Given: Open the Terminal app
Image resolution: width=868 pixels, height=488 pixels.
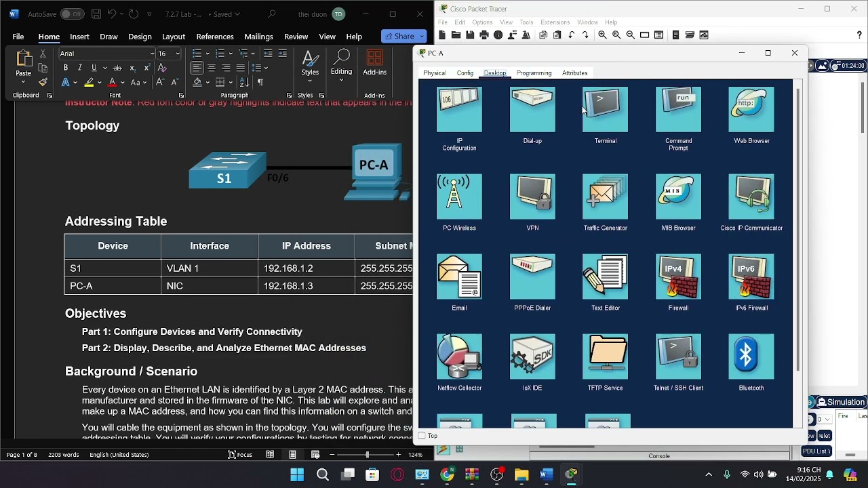Looking at the screenshot, I should [605, 110].
